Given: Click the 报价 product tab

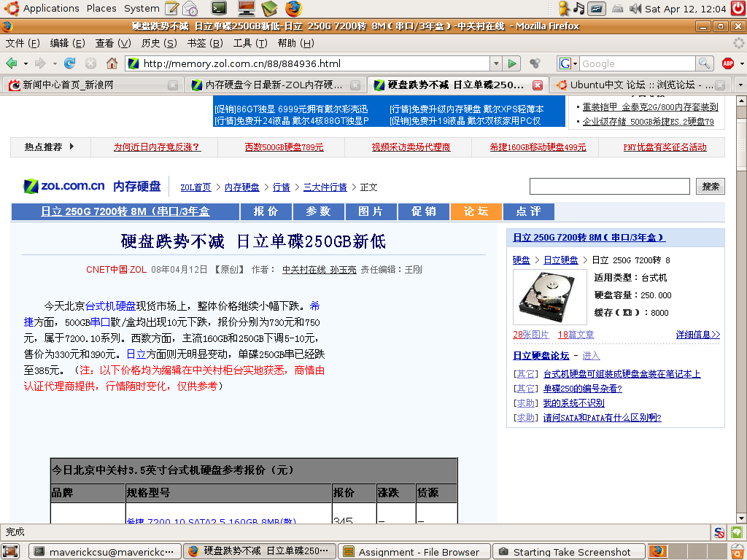Looking at the screenshot, I should coord(266,211).
